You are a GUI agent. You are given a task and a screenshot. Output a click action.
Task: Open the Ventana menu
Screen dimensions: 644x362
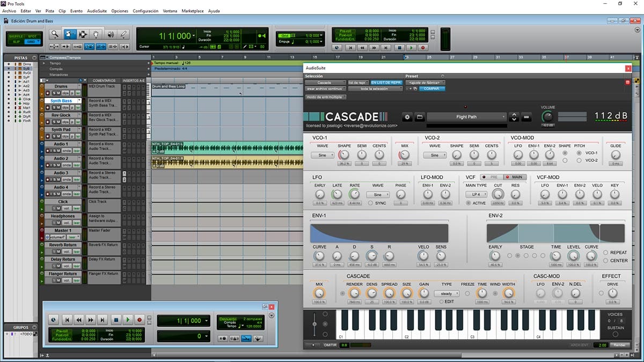coord(170,11)
